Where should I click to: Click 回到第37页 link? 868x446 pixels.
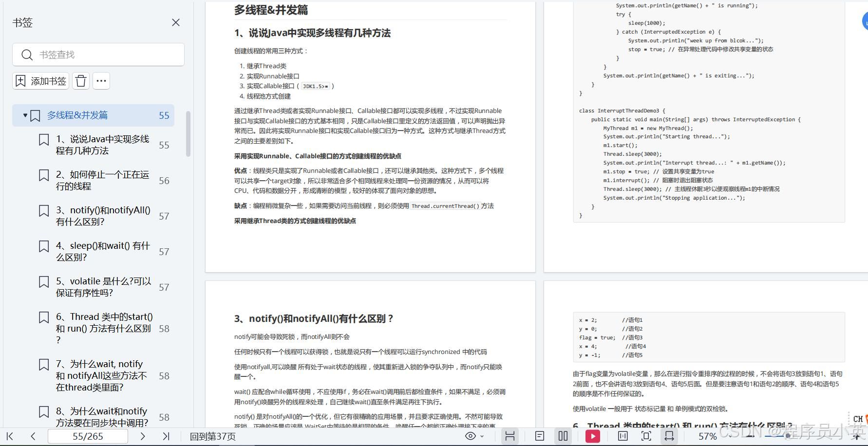coord(212,437)
